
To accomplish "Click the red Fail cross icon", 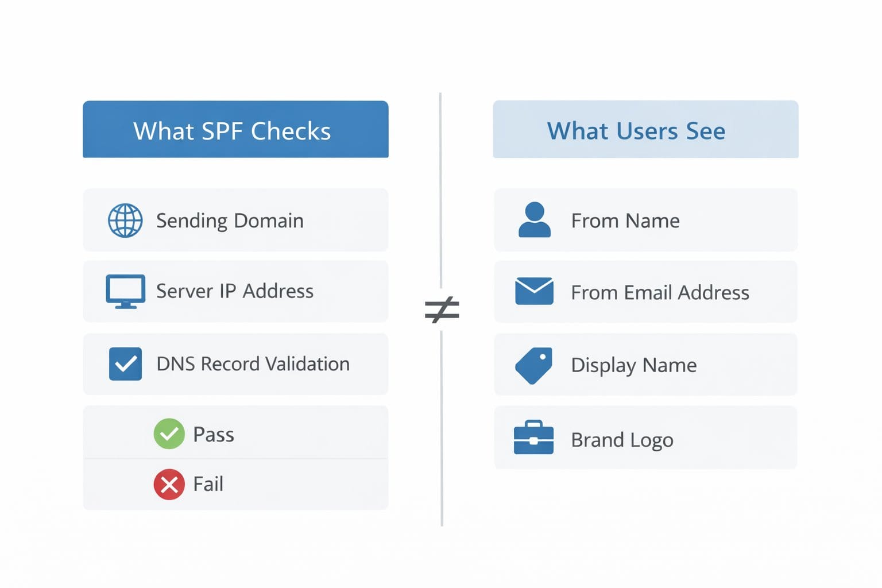I will [x=169, y=485].
